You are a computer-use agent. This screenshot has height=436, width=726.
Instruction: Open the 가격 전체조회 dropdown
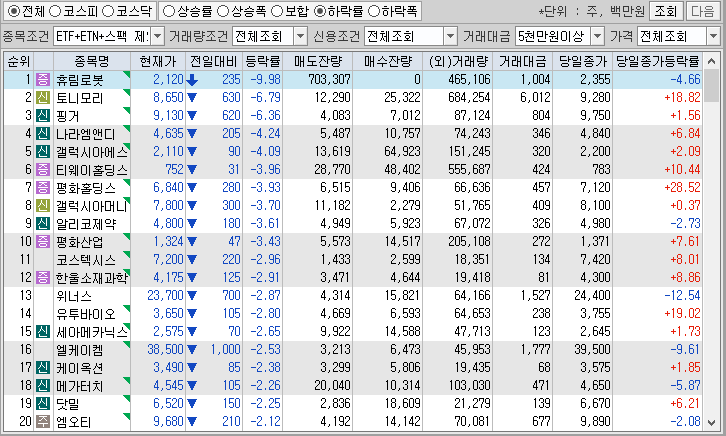pos(713,36)
